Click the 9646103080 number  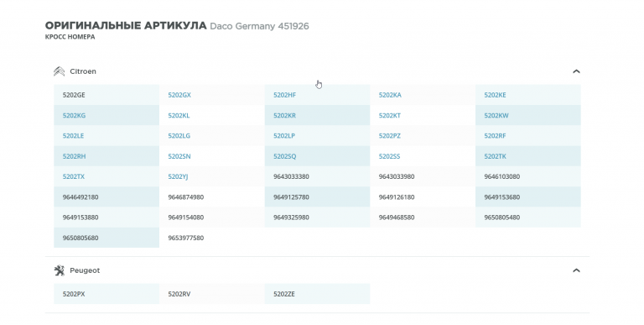[x=502, y=176]
